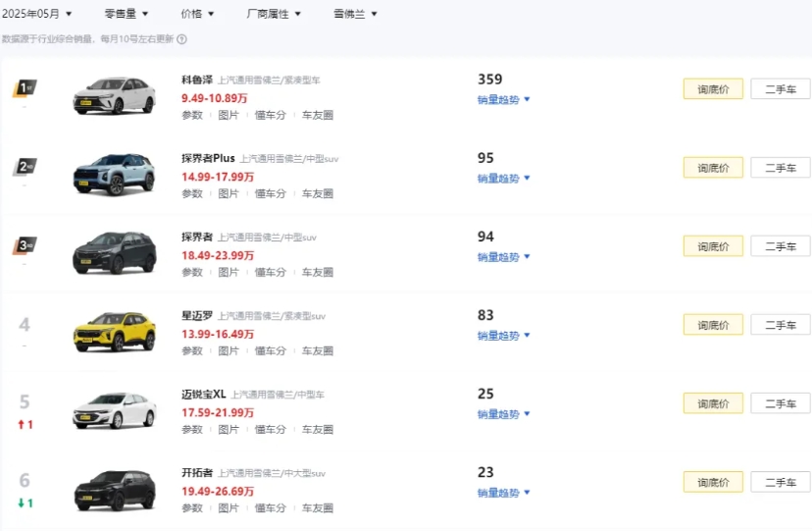Expand the 零售量 filter dropdown

pyautogui.click(x=127, y=14)
